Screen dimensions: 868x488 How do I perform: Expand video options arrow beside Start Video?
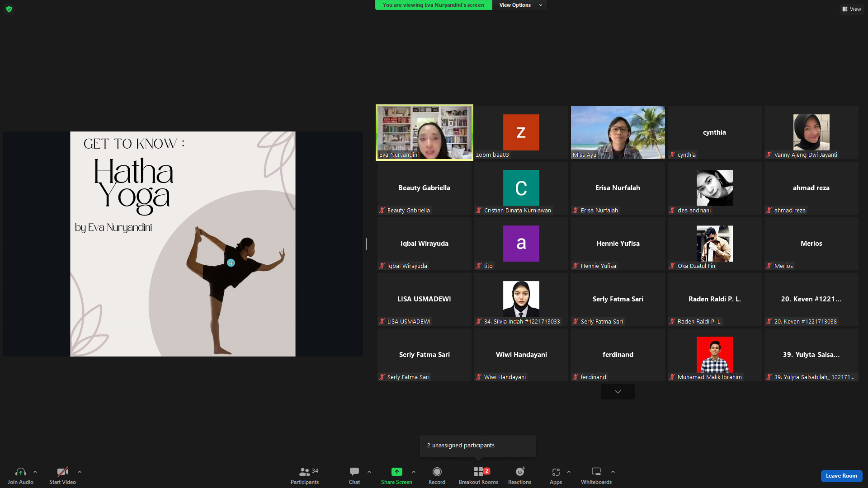coord(80,472)
